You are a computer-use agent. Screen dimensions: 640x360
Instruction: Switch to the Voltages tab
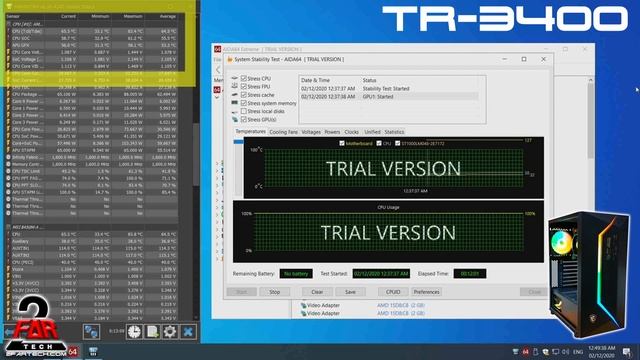pyautogui.click(x=311, y=132)
